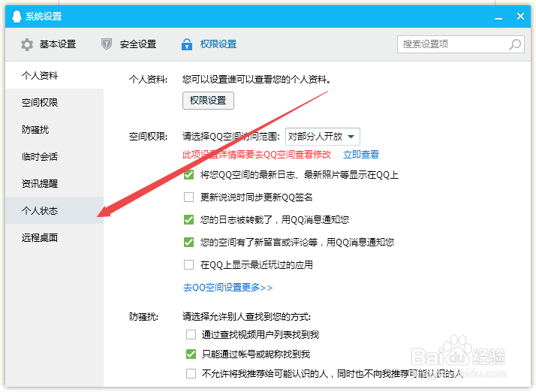The height and width of the screenshot is (392, 536).
Task: Select 个人资料 in the sidebar
Action: click(x=54, y=75)
